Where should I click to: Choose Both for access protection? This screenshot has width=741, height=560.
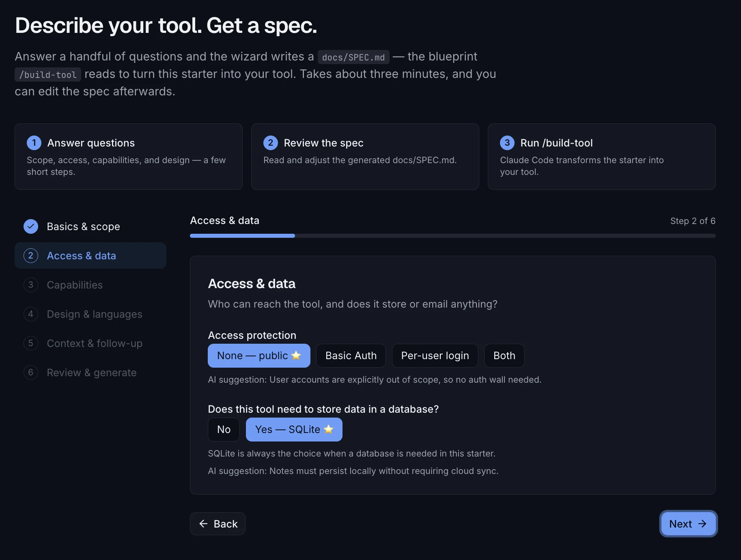click(x=504, y=356)
